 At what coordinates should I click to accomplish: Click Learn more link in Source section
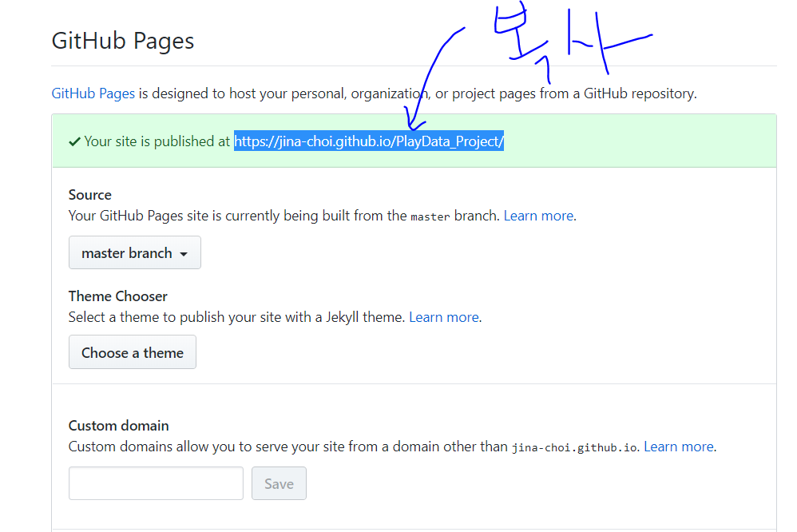538,216
